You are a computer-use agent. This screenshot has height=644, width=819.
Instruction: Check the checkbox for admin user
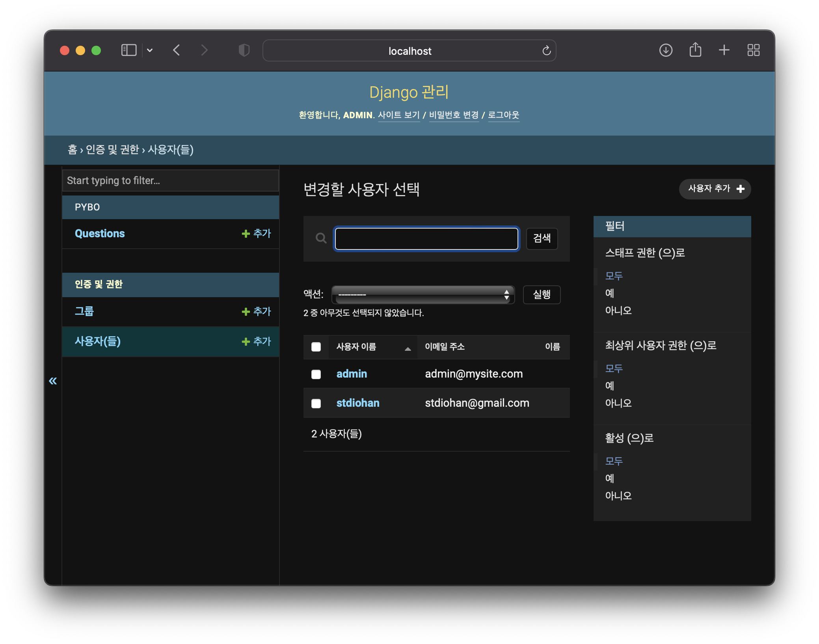click(x=316, y=374)
